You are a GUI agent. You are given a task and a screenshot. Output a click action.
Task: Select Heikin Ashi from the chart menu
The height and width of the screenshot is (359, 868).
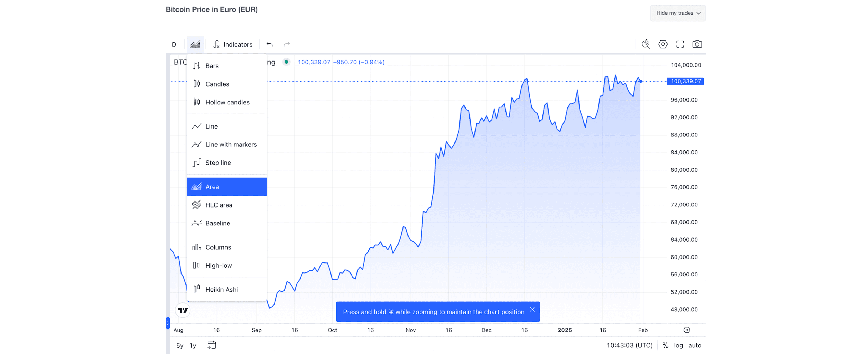pyautogui.click(x=221, y=289)
